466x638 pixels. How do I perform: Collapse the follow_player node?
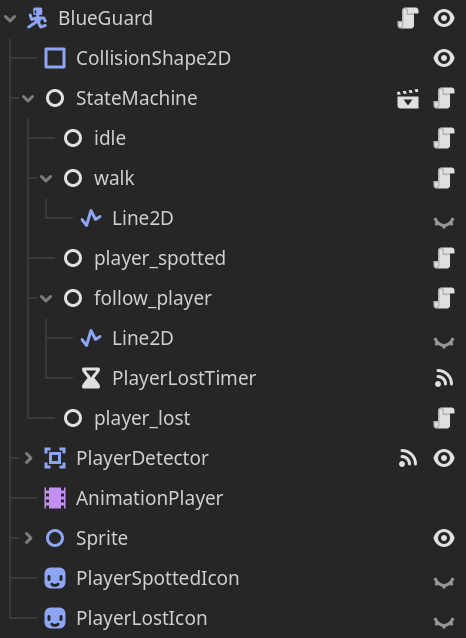click(x=46, y=298)
